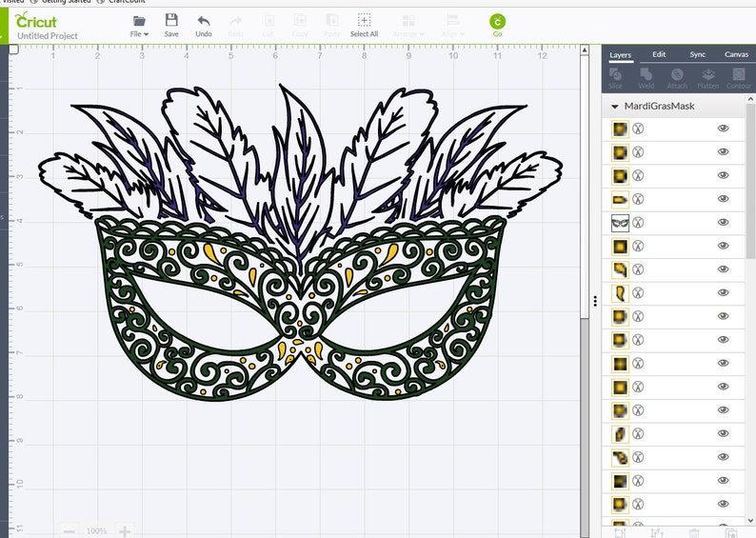
Task: Hide the mask outline layer with its eye
Action: (723, 222)
